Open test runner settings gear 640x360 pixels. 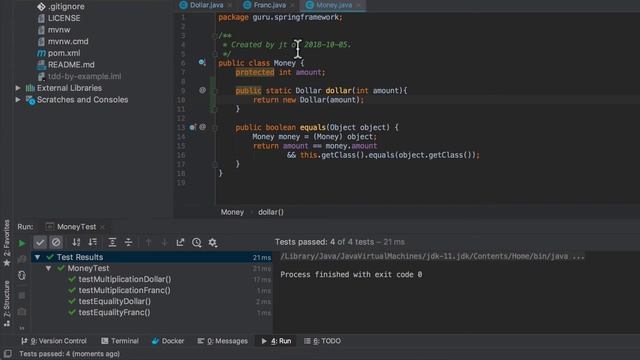click(x=213, y=242)
